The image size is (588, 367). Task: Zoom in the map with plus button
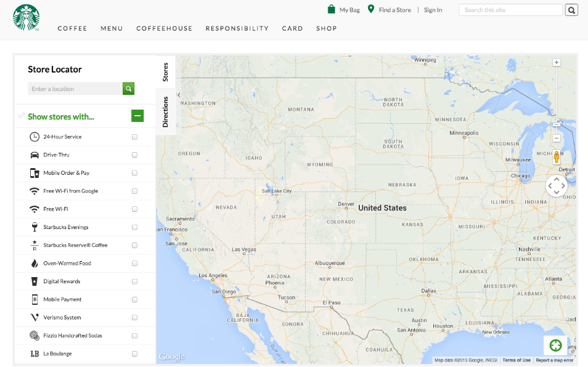point(557,63)
